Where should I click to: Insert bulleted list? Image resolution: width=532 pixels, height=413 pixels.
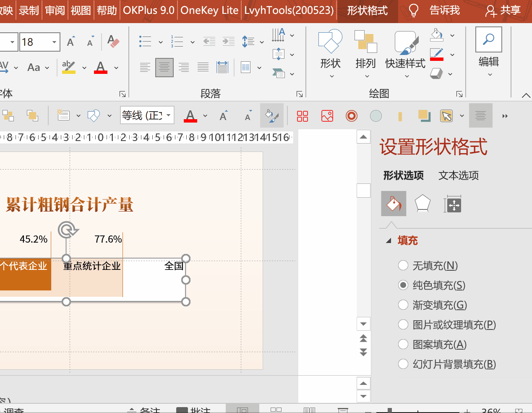pos(145,42)
